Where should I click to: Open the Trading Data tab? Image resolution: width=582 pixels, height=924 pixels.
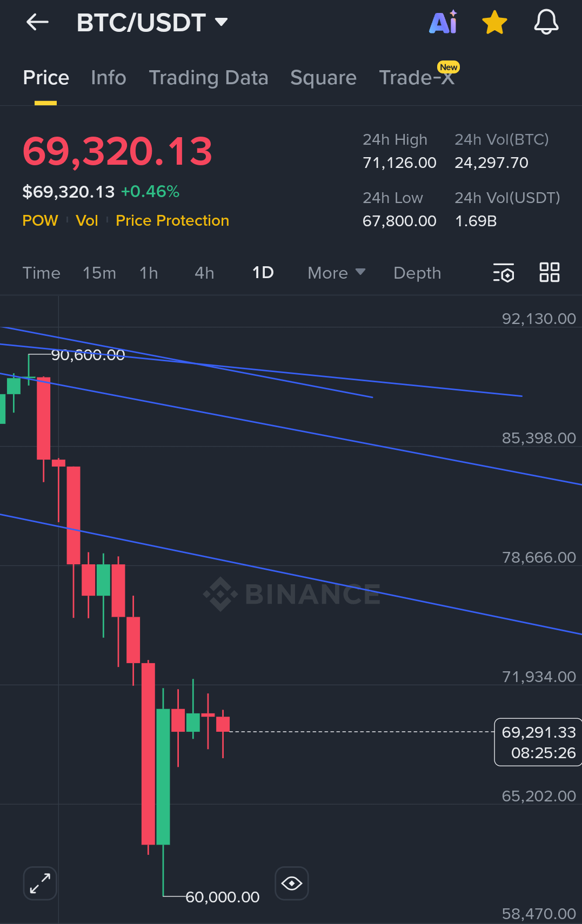209,78
